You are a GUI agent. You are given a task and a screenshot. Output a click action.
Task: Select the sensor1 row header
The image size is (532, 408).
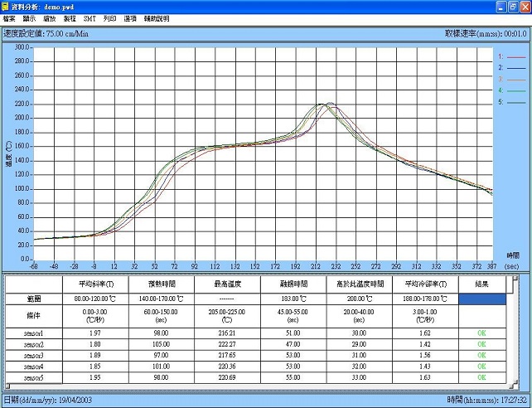34,333
